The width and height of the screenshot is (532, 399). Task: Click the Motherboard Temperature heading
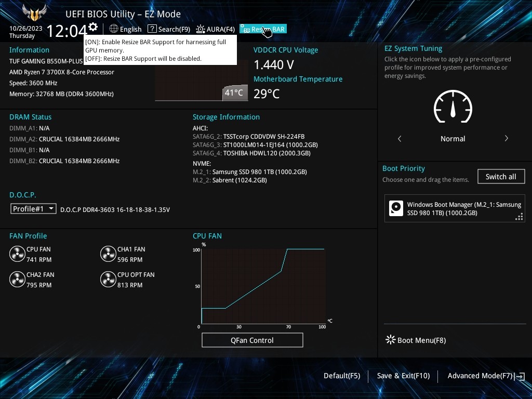click(x=298, y=79)
